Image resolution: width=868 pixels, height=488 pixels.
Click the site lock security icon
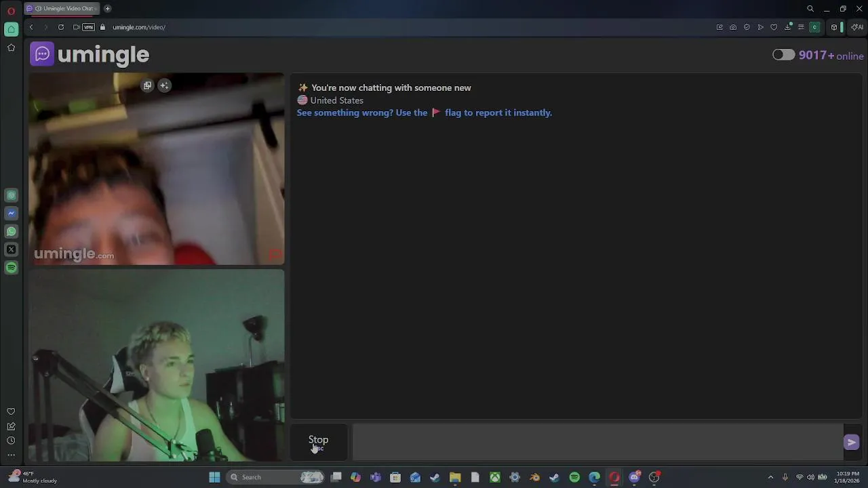(x=102, y=27)
